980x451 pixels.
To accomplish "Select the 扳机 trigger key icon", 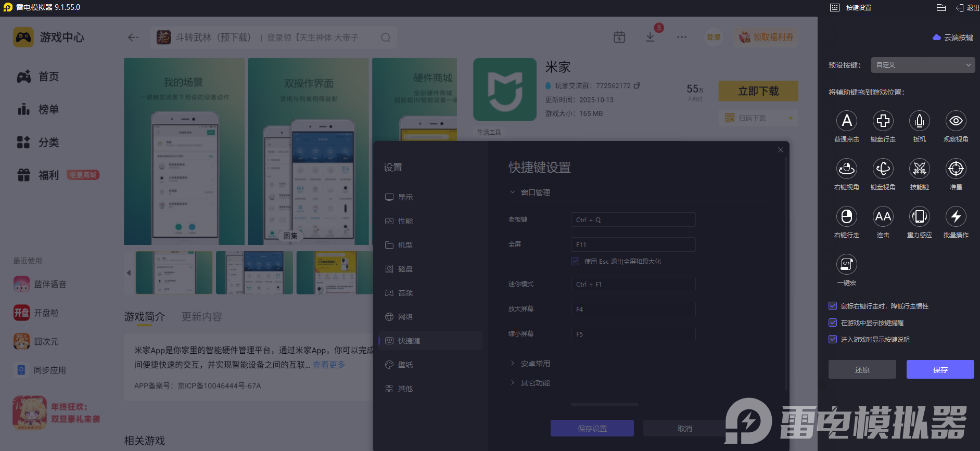I will (920, 121).
